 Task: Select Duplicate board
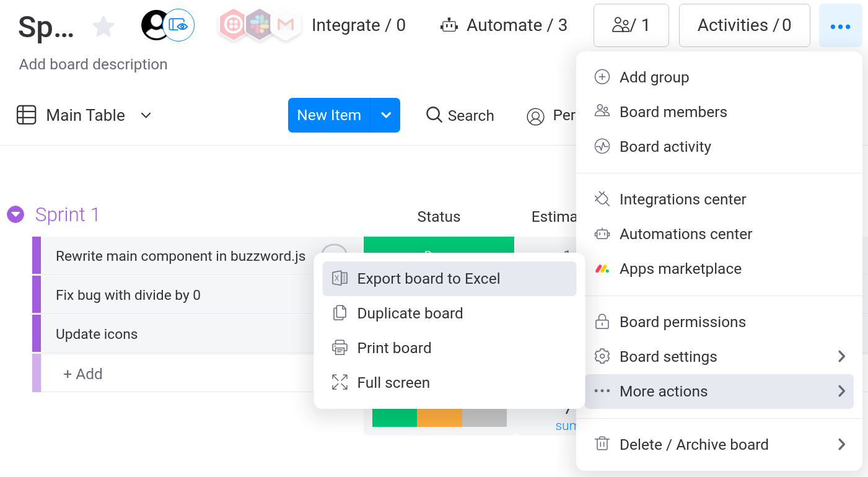click(x=449, y=313)
